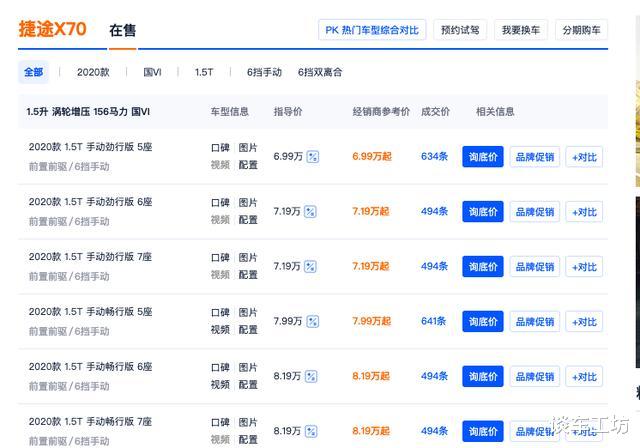Open 2020款 1.5T 手动劲行版 6座 model link
The width and height of the screenshot is (640, 448).
(x=90, y=202)
